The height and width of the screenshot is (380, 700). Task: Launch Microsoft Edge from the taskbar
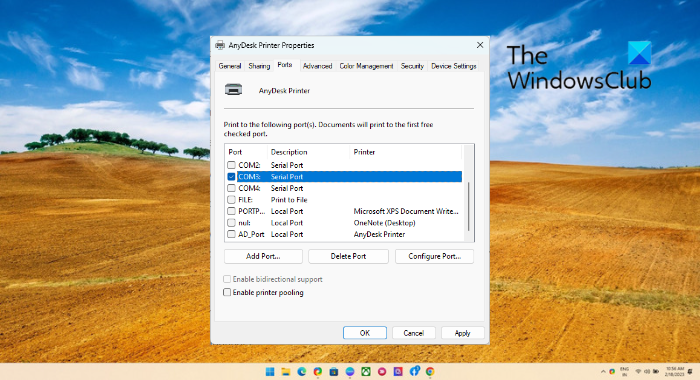pos(302,372)
